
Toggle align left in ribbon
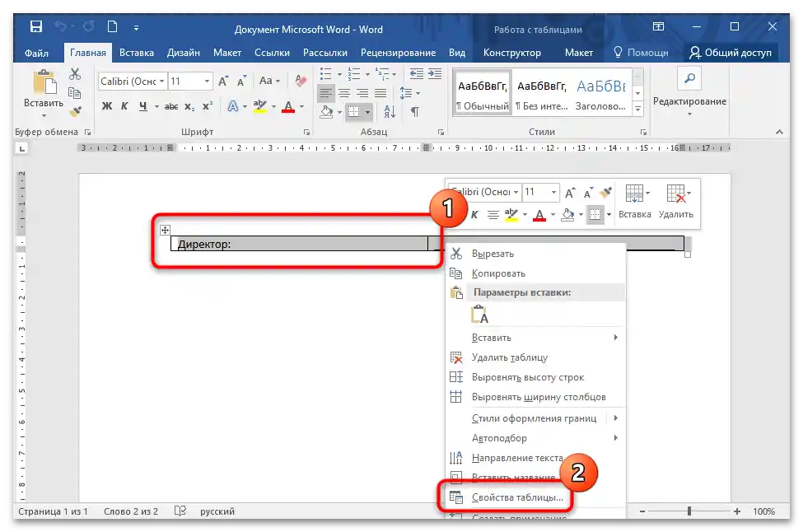pyautogui.click(x=325, y=93)
